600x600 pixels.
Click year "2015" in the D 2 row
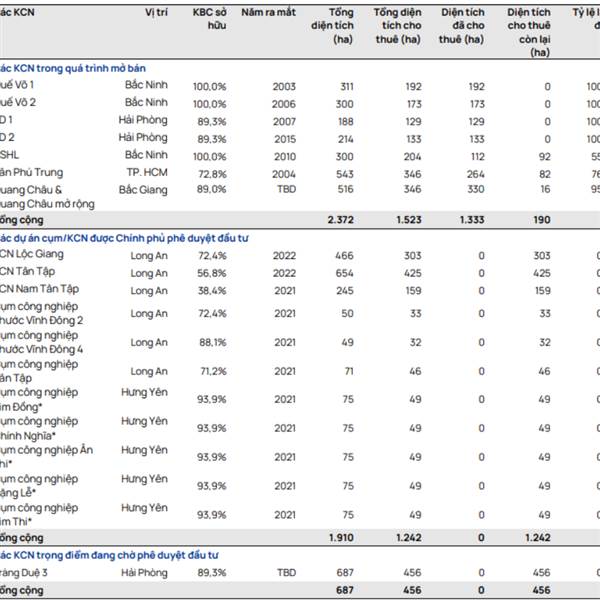285,139
